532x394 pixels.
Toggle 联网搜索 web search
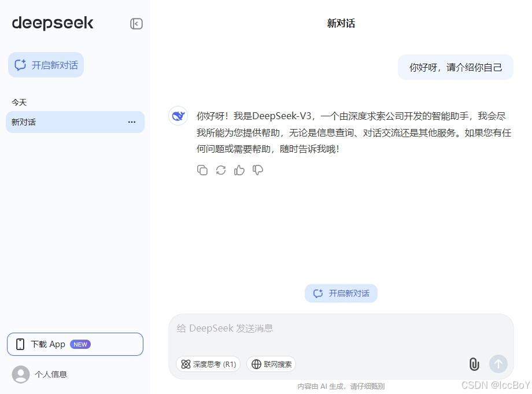coord(271,364)
